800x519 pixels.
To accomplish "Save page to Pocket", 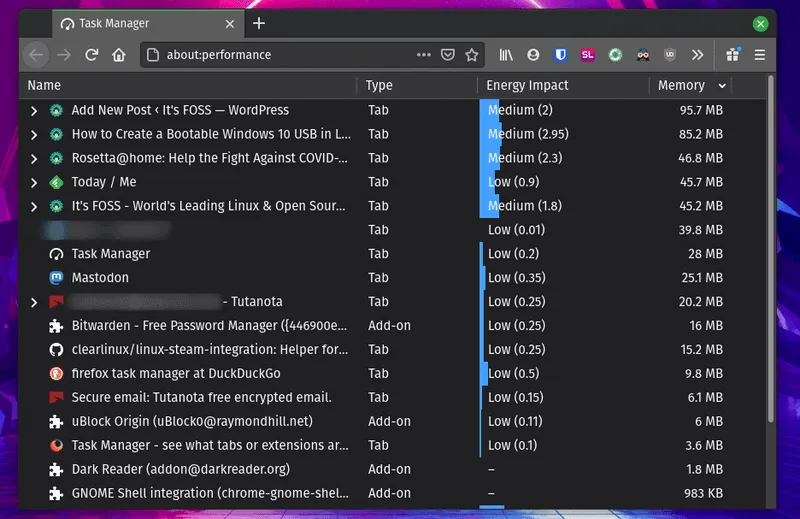I will 449,55.
